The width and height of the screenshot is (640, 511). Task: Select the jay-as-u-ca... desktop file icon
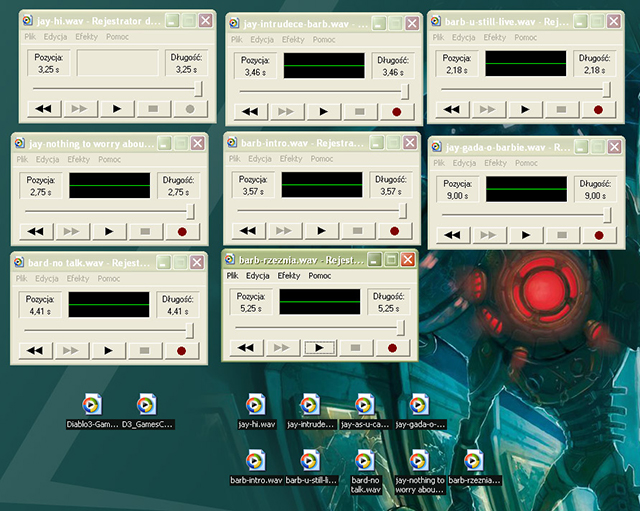tap(364, 411)
